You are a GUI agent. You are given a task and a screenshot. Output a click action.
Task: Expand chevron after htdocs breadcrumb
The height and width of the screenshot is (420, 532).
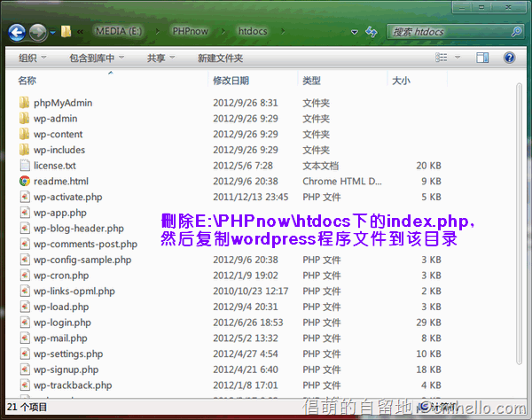[x=283, y=32]
